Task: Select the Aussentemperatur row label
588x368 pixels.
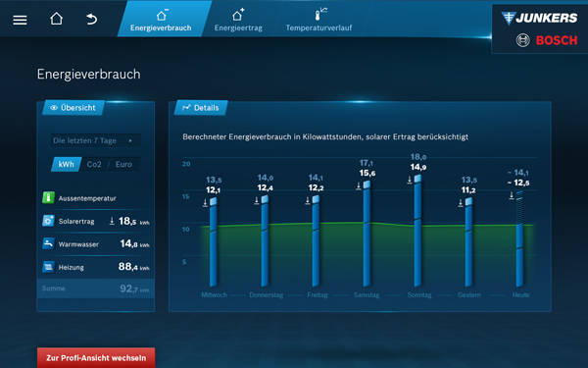Action: tap(87, 198)
